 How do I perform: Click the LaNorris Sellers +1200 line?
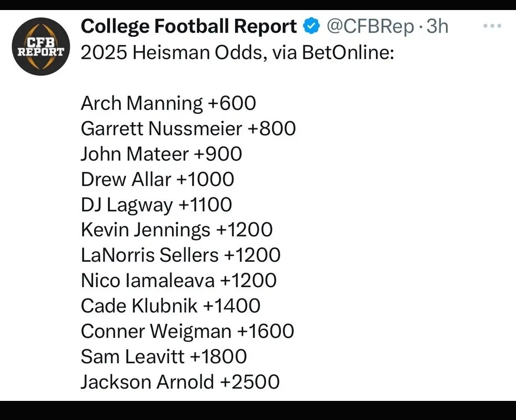coord(181,255)
